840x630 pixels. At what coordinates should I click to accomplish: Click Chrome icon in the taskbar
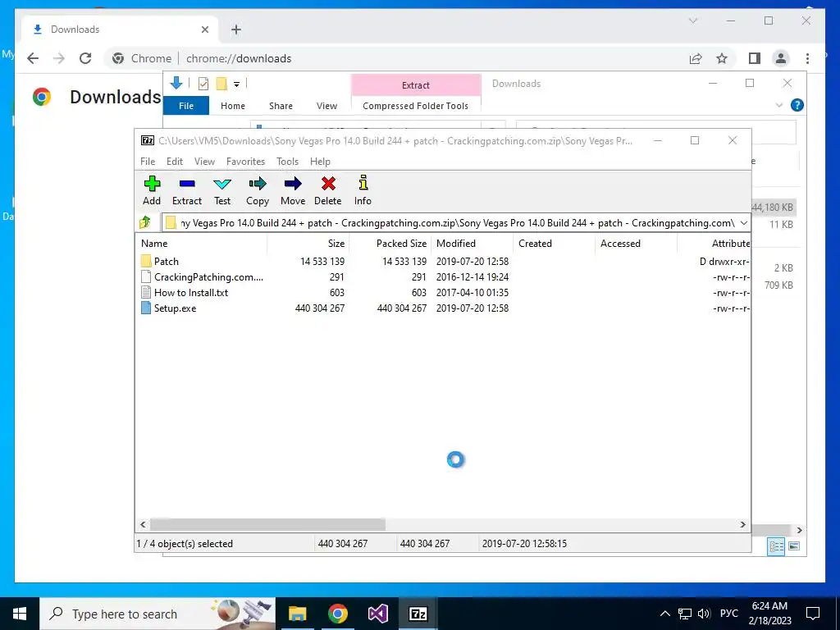337,614
